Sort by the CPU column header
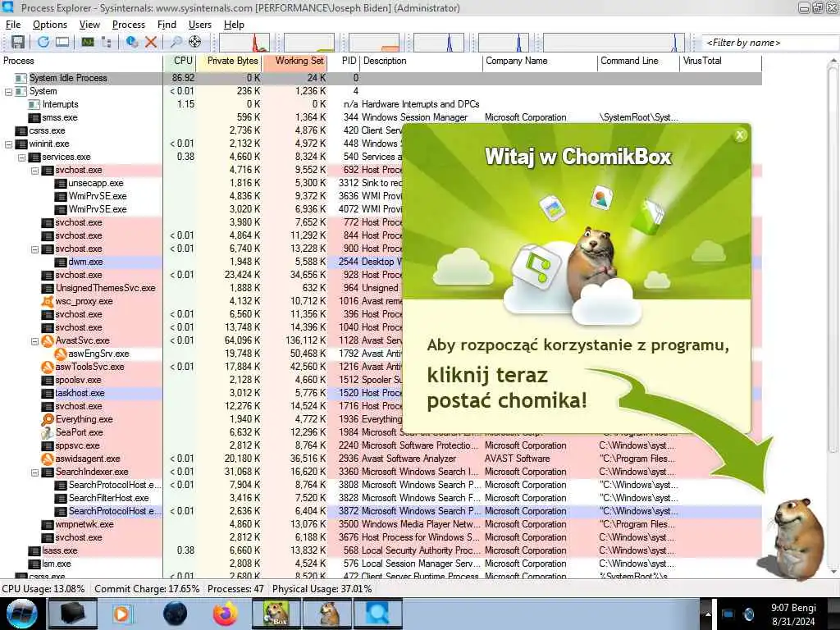The height and width of the screenshot is (630, 840). (x=179, y=61)
